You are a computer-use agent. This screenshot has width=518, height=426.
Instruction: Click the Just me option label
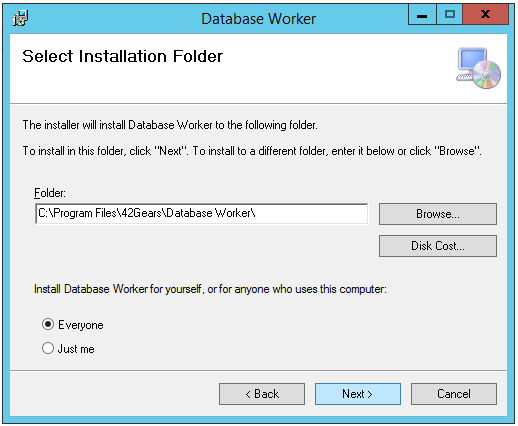tap(76, 349)
